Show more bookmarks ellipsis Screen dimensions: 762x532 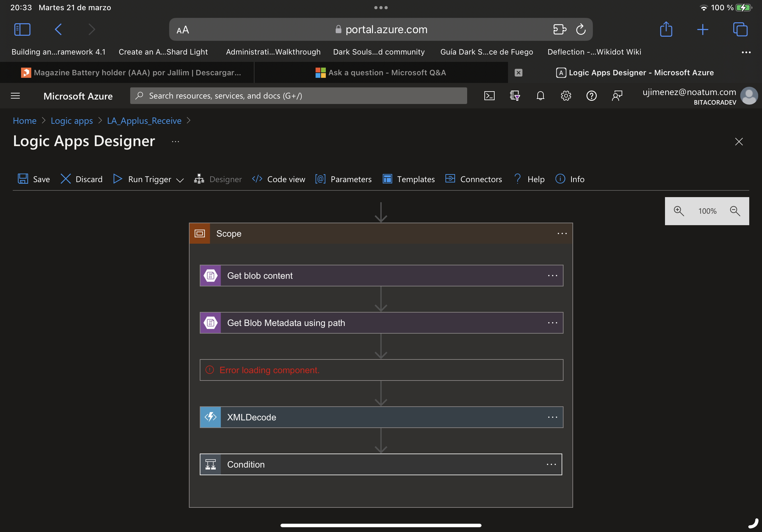pyautogui.click(x=746, y=52)
